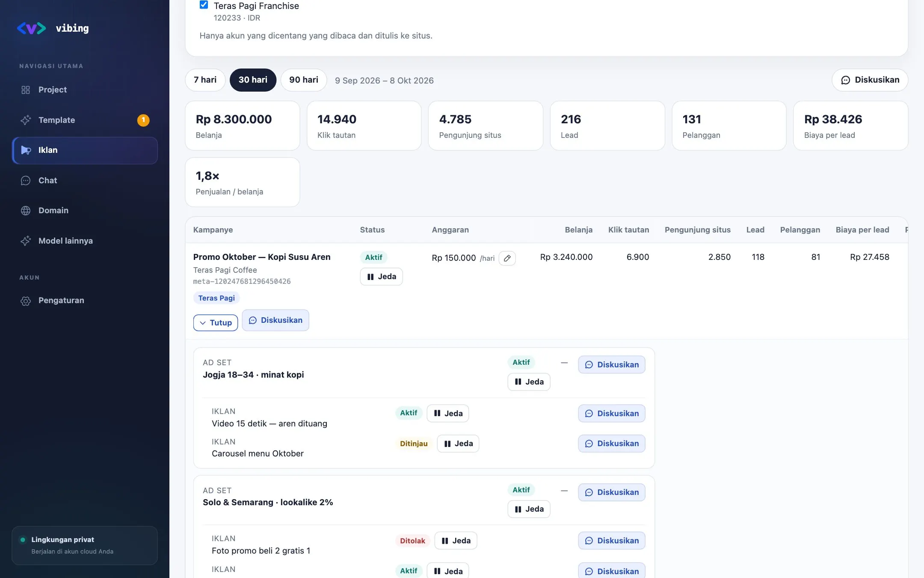This screenshot has height=578, width=924.
Task: Click the Kampanye column header
Action: click(x=213, y=230)
